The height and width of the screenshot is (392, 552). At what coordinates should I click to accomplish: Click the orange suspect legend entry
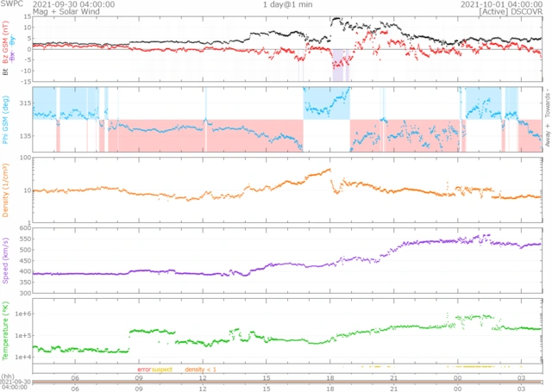tap(161, 369)
